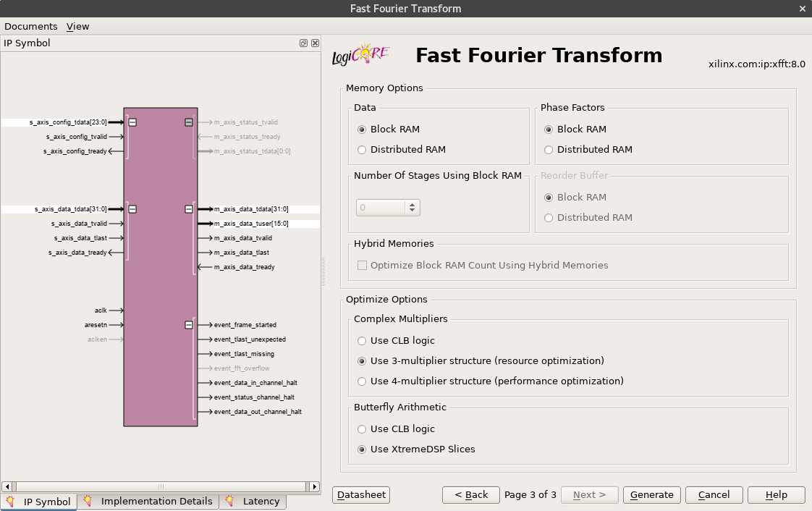Click the FFT block symbol body
Image resolution: width=812 pixels, height=511 pixels.
tap(161, 267)
